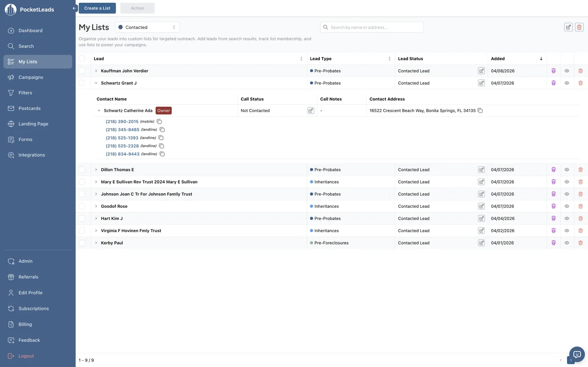The height and width of the screenshot is (367, 588).
Task: Open the support chat bubble
Action: click(576, 354)
